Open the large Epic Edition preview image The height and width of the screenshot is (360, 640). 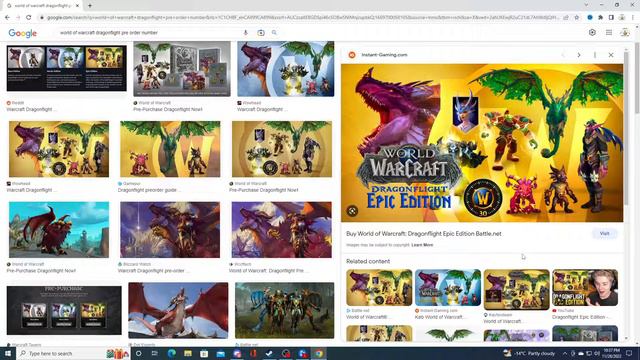coord(482,143)
